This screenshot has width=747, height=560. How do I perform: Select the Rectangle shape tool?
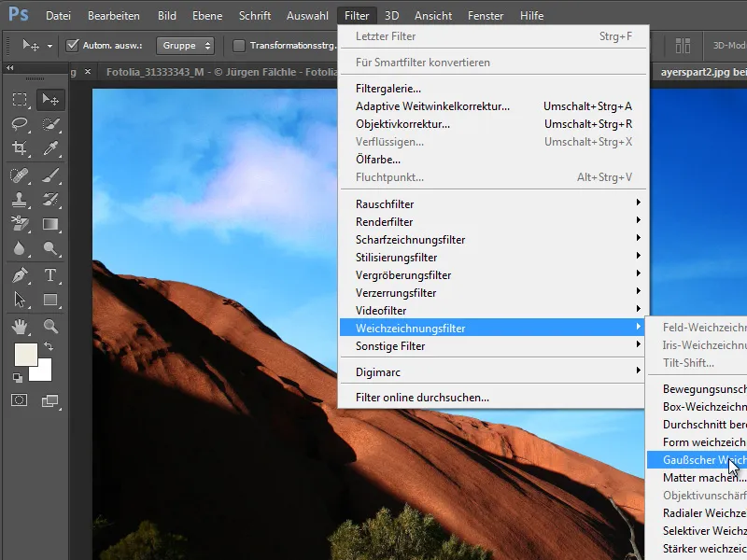(50, 300)
